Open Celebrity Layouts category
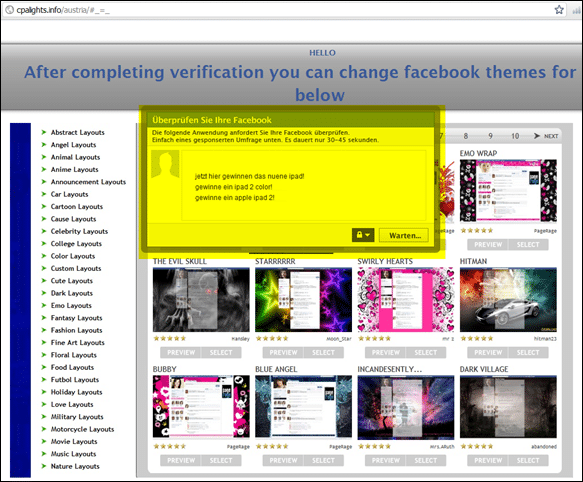Screen dimensions: 583x482 (79, 231)
